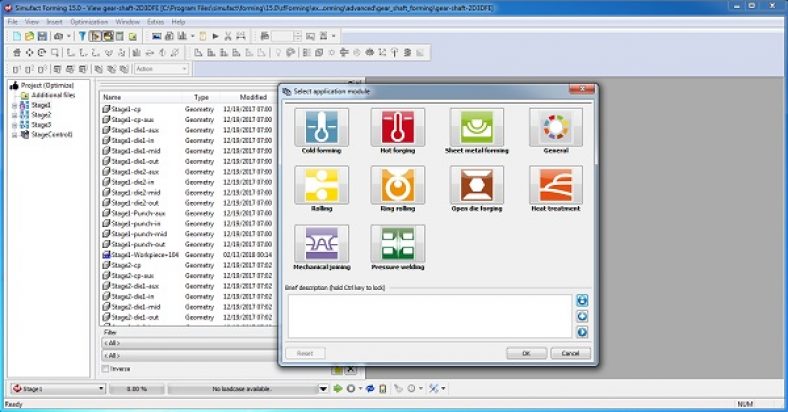
Task: Pick the Mechanical joining module
Action: pyautogui.click(x=320, y=244)
